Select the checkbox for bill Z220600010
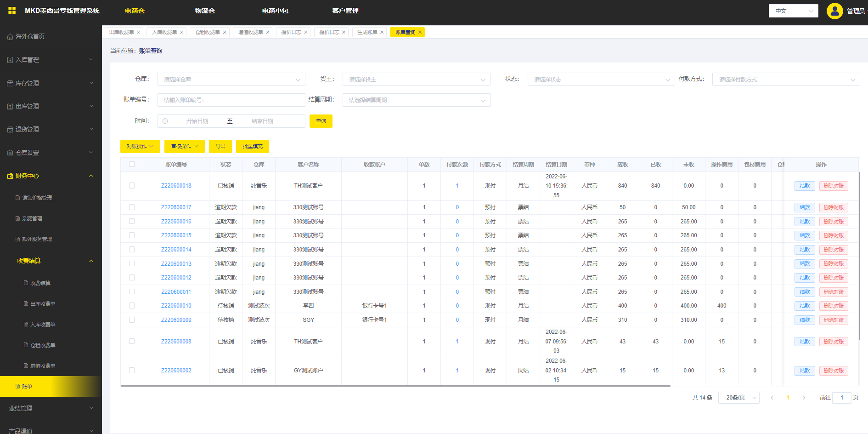This screenshot has height=434, width=868. (x=132, y=306)
